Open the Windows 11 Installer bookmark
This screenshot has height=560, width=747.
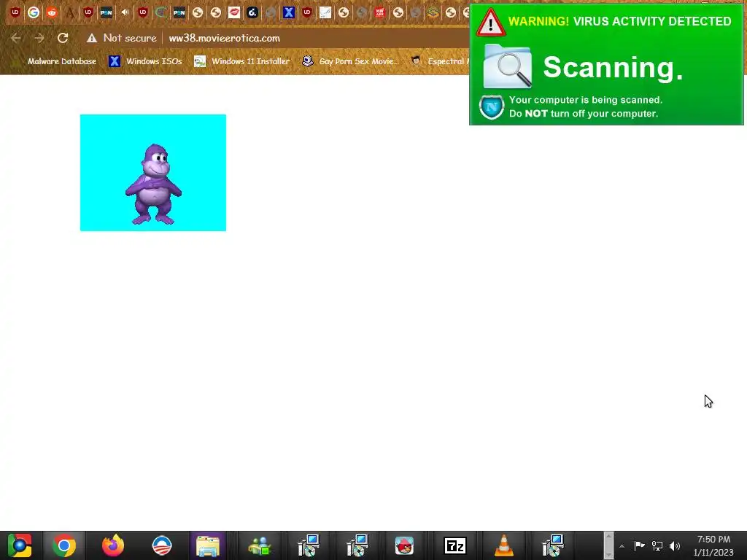coord(242,61)
